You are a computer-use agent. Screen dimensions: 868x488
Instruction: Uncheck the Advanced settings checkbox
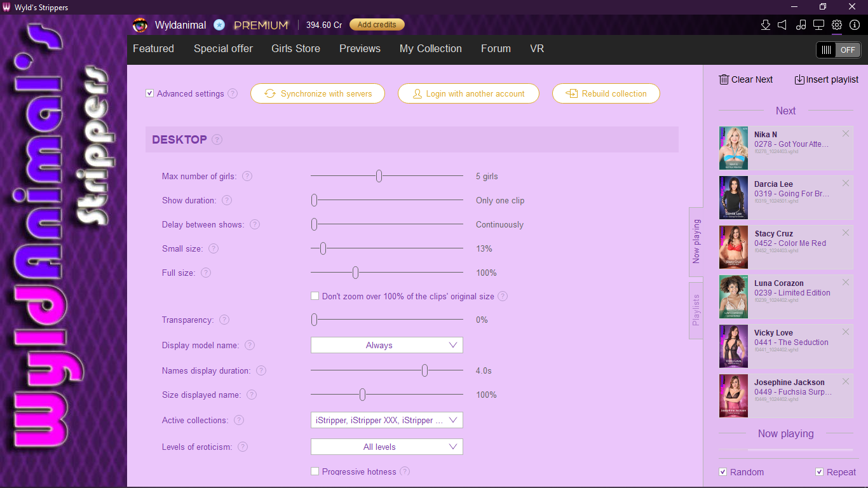coord(149,93)
